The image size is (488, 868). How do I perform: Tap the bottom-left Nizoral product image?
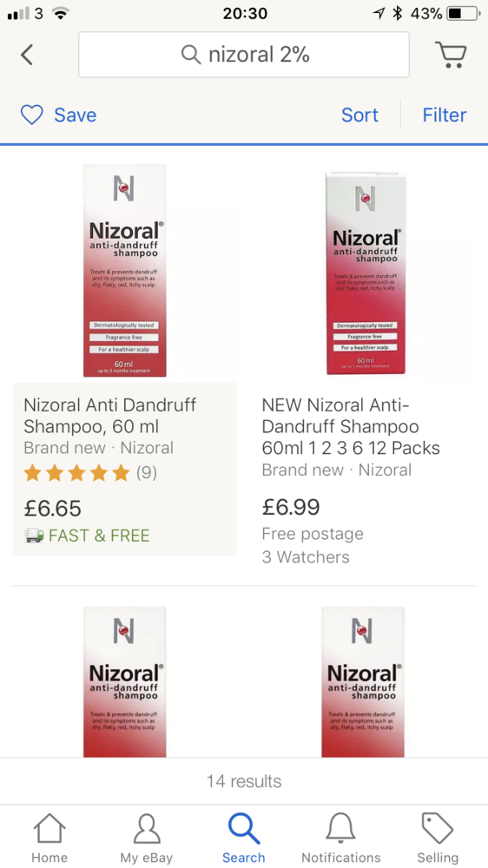[x=125, y=682]
